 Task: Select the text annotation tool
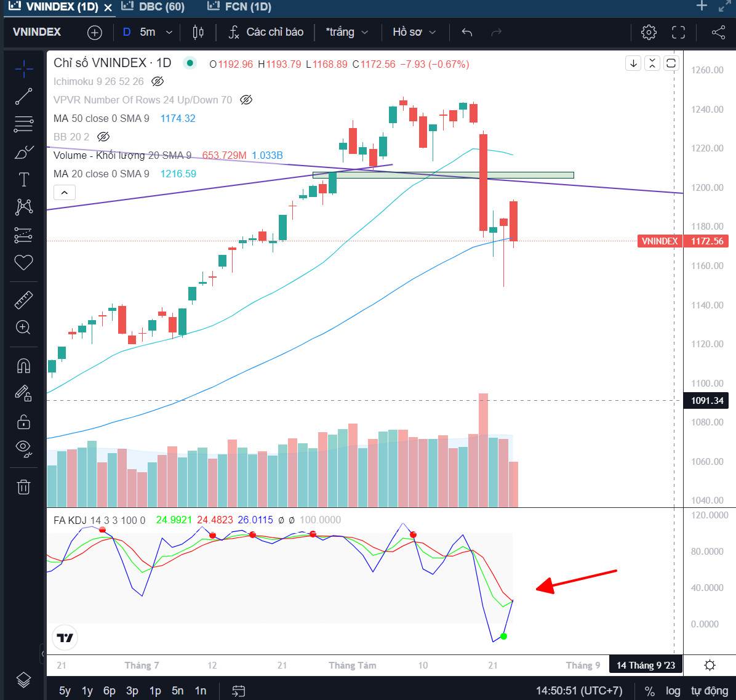click(23, 179)
